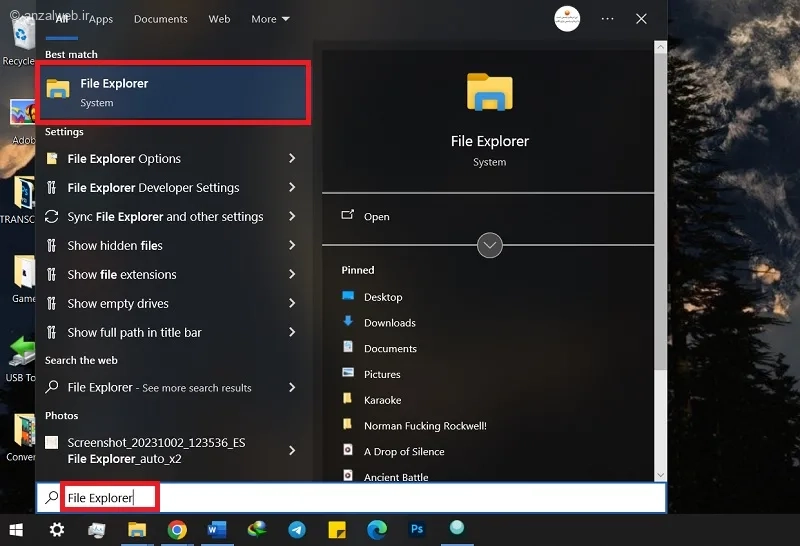Expand arrow for File Explorer Developer Settings
The image size is (800, 546).
point(292,187)
